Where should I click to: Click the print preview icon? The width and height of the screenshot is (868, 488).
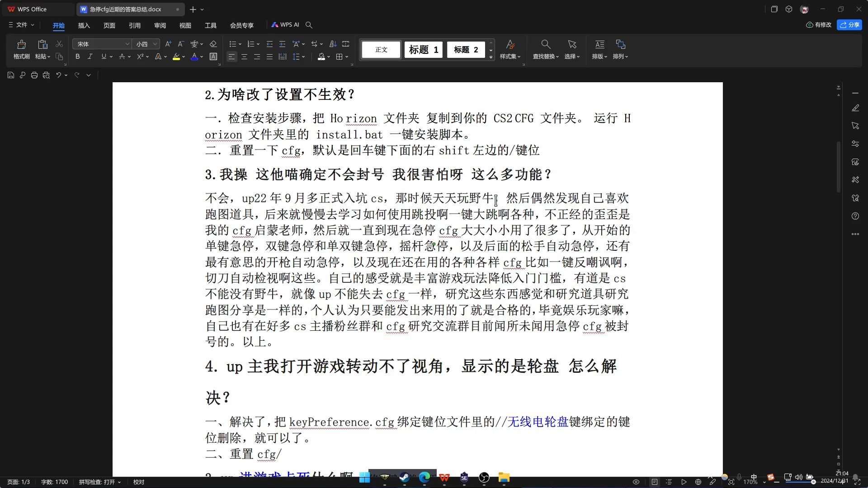point(46,75)
